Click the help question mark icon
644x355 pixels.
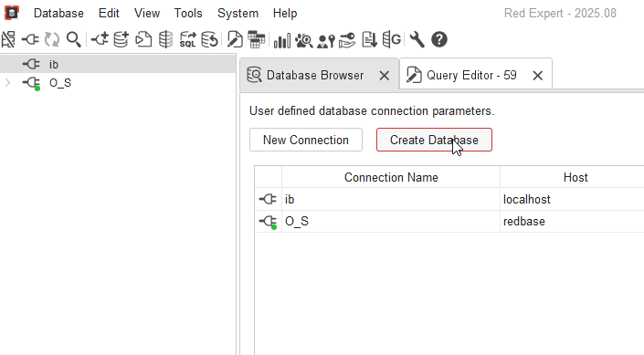point(439,40)
